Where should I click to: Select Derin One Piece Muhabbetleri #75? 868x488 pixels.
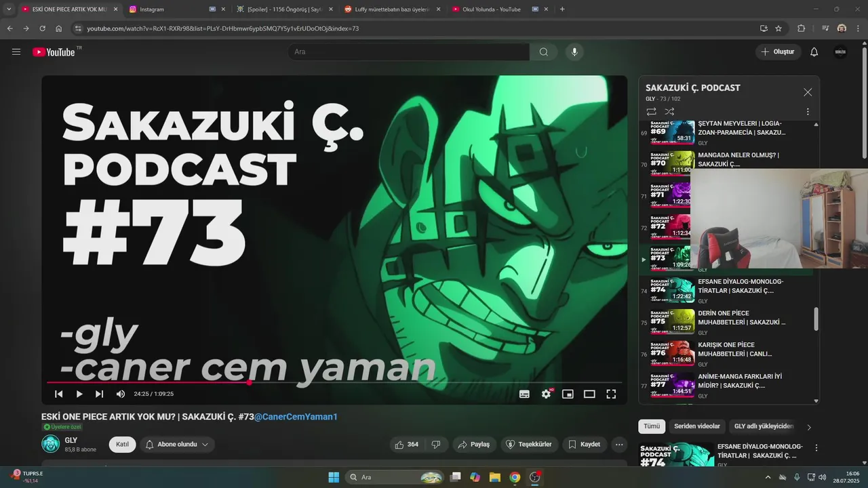coord(726,323)
